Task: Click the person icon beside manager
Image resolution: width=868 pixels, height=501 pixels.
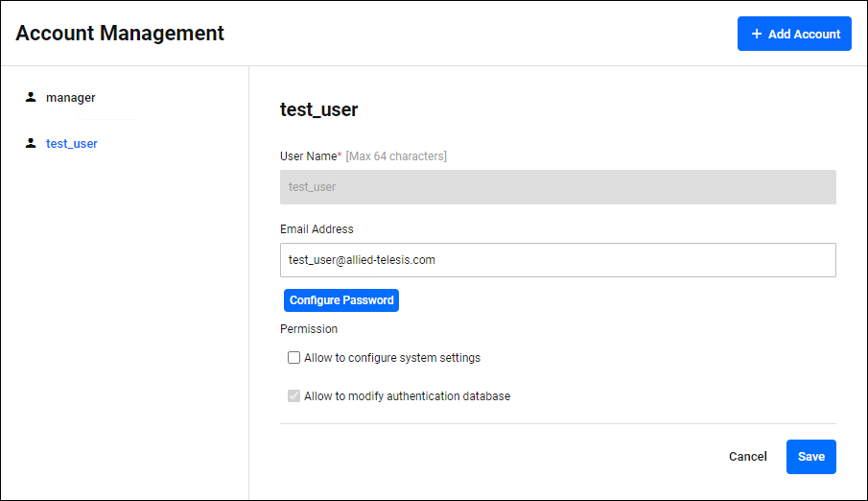Action: pos(31,97)
